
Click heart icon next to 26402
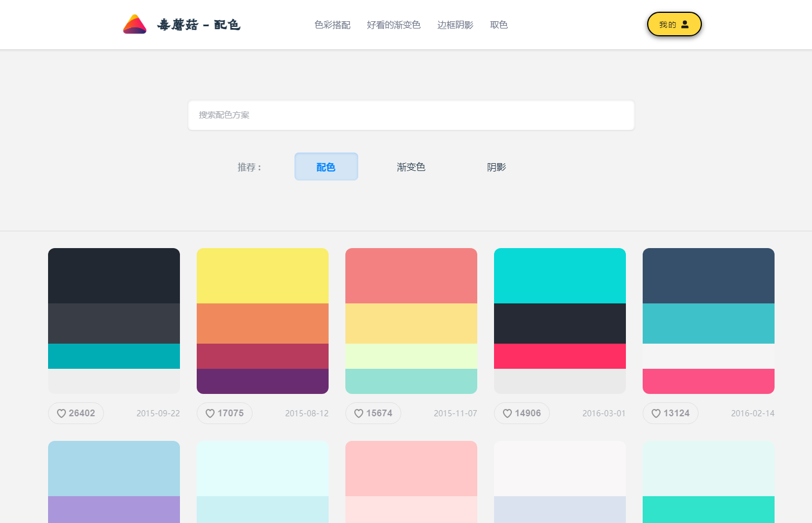61,413
